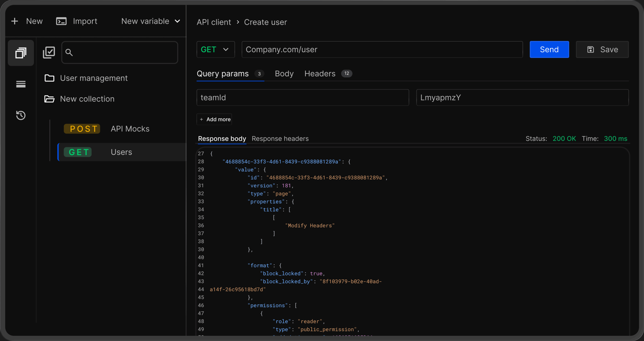Click the Import terminal icon
This screenshot has width=644, height=341.
click(x=61, y=21)
